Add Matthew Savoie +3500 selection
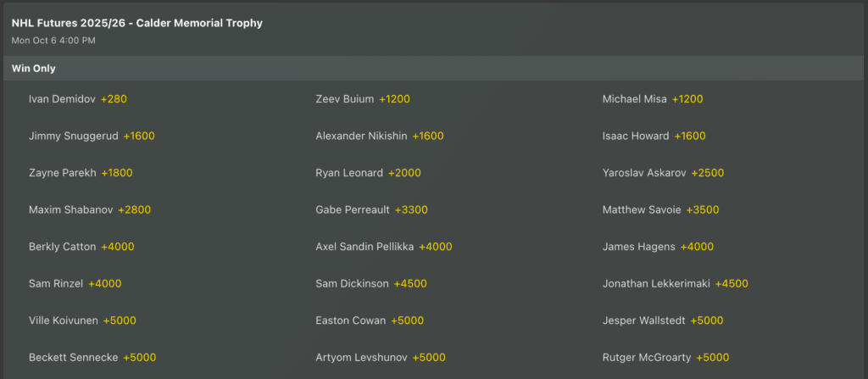 pos(702,209)
